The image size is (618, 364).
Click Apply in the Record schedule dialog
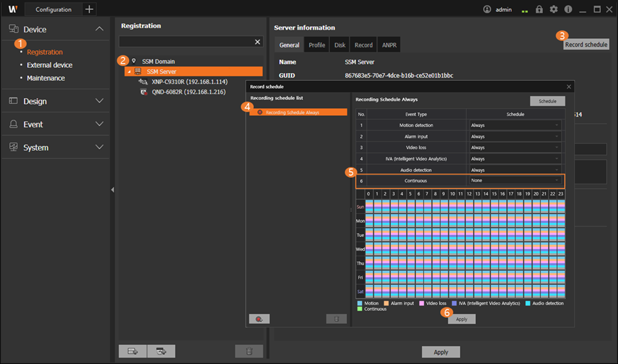pyautogui.click(x=461, y=319)
